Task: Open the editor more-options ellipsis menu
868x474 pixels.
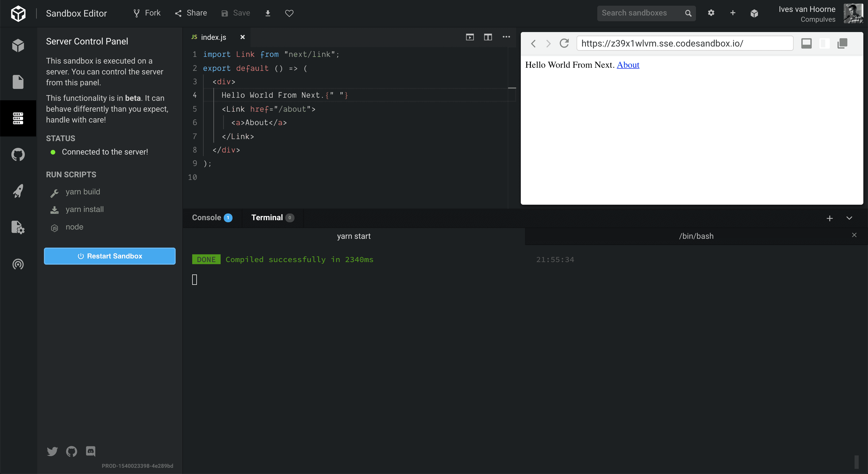Action: point(506,37)
